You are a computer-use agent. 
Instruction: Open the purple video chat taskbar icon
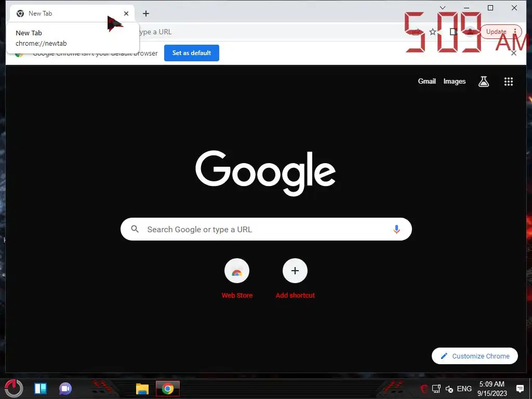click(65, 389)
